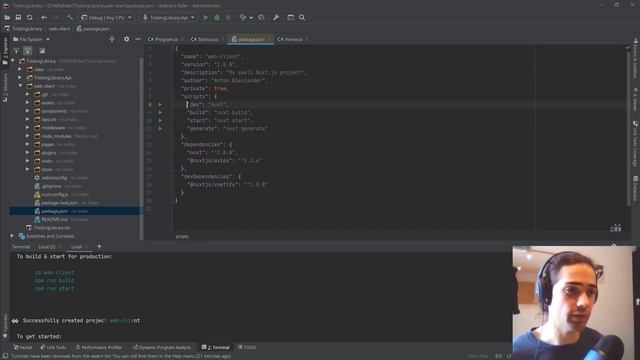The width and height of the screenshot is (640, 360).
Task: Click the Build solution hammer icon
Action: tap(70, 18)
